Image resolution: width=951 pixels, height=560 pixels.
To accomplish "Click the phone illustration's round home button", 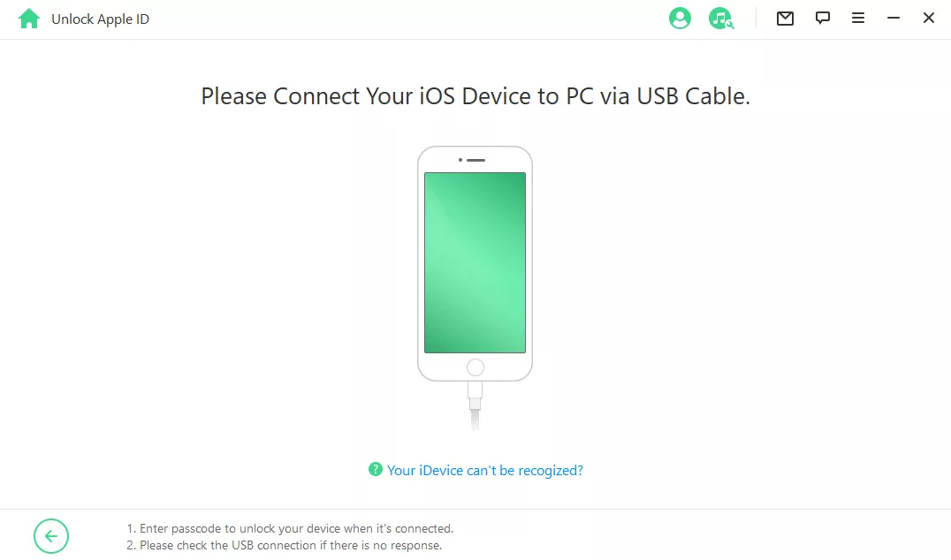I will pyautogui.click(x=475, y=367).
